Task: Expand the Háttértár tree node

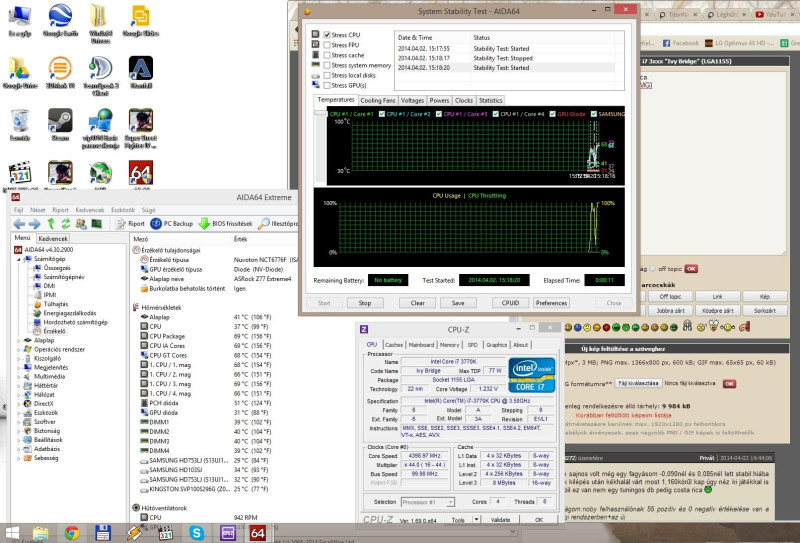Action: (19, 386)
